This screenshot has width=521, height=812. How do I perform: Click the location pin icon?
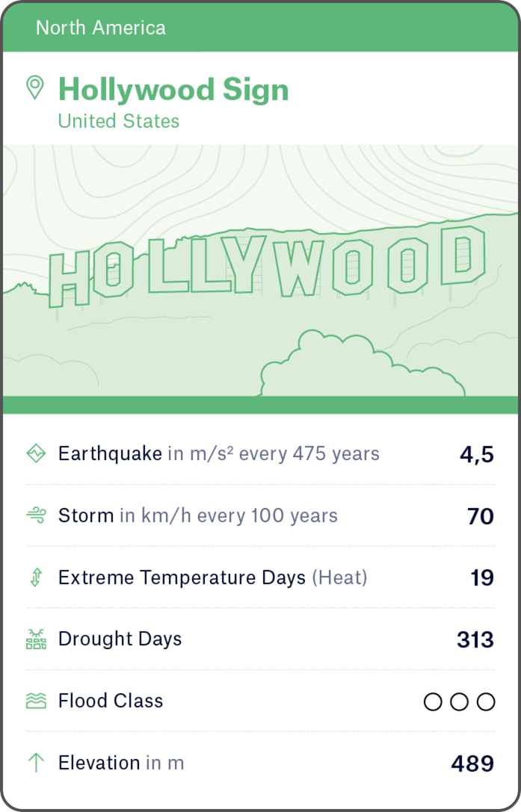point(34,87)
